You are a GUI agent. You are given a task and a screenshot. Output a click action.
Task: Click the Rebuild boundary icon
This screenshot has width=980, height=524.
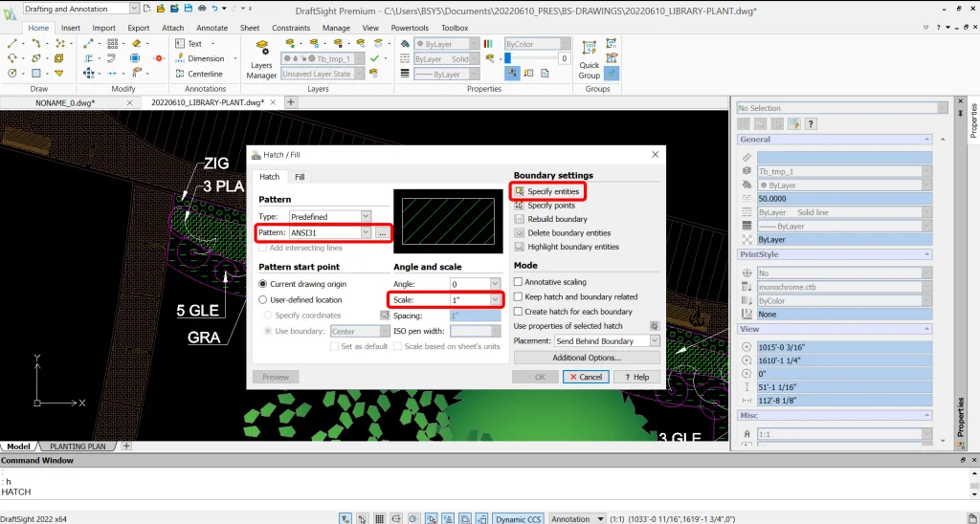(520, 219)
